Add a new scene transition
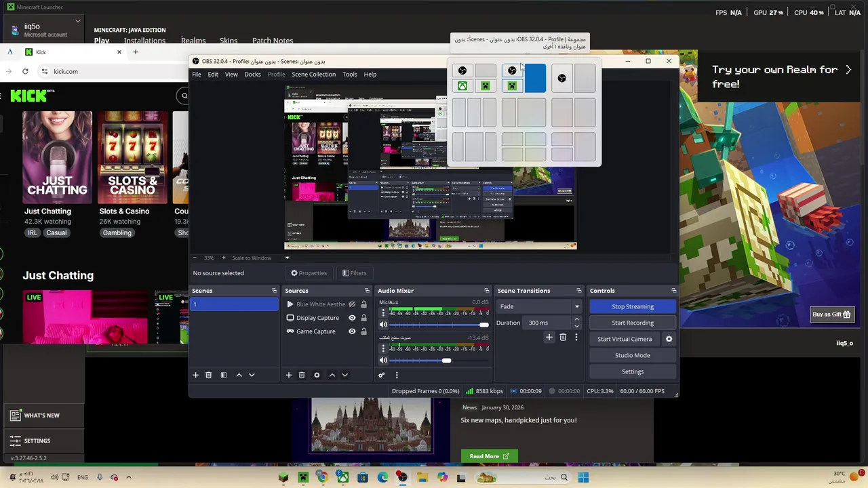The height and width of the screenshot is (488, 868). (549, 337)
